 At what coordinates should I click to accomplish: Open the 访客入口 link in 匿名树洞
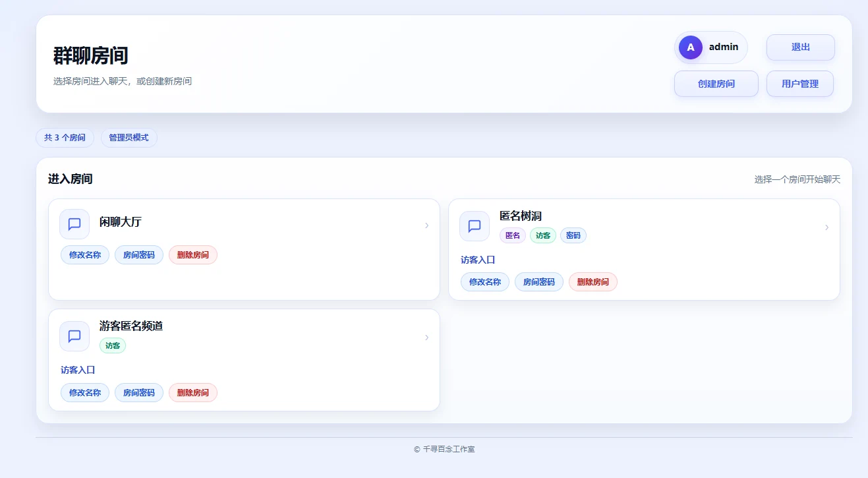(x=478, y=260)
